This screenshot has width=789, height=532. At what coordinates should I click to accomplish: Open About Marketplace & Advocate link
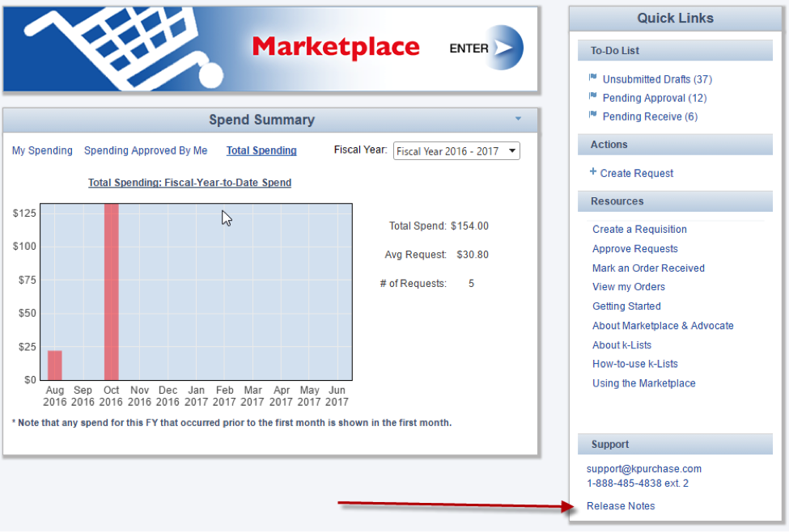tap(663, 326)
